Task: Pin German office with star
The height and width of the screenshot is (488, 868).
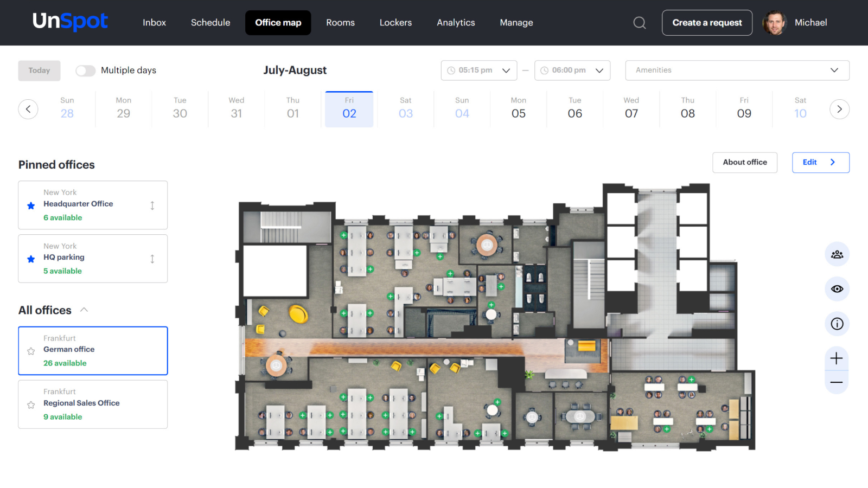Action: point(31,351)
